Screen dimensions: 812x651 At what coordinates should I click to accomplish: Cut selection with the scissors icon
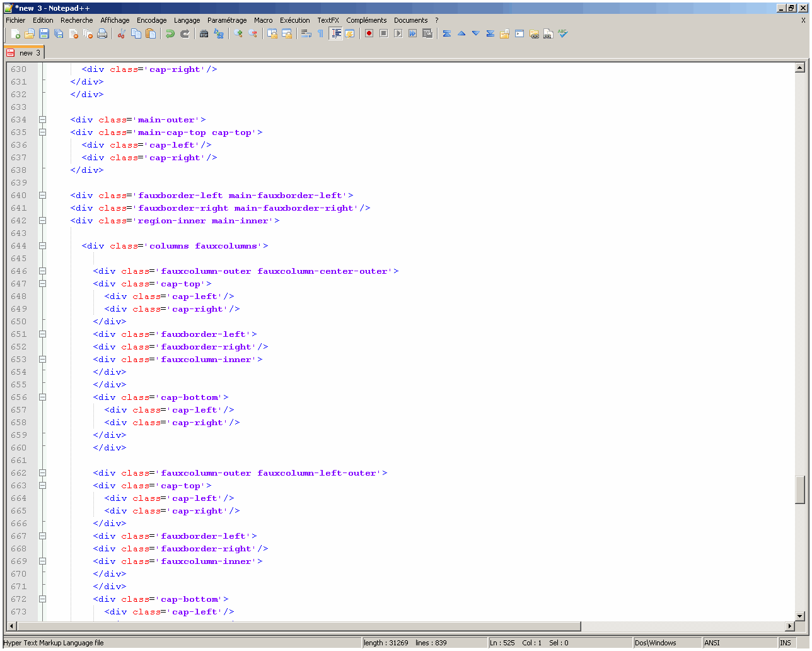(121, 33)
